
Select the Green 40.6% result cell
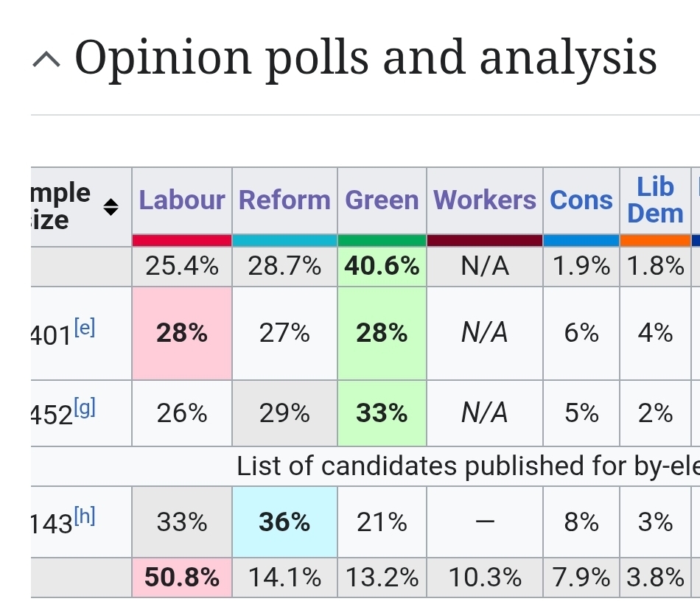click(382, 266)
